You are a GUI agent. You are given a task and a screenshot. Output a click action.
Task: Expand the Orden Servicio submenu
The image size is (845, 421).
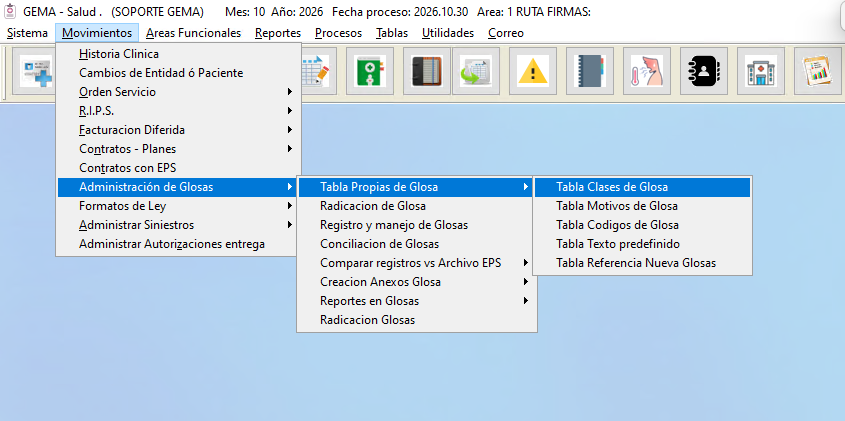pyautogui.click(x=178, y=92)
